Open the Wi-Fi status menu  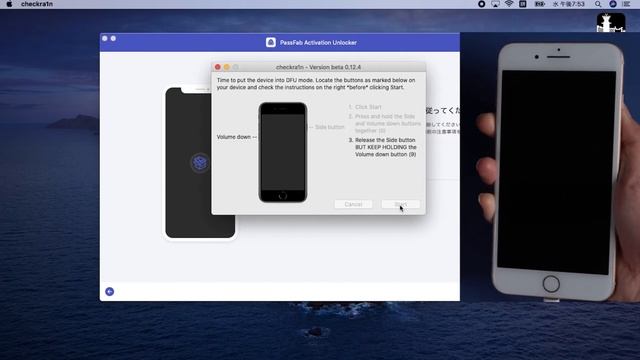tap(509, 4)
